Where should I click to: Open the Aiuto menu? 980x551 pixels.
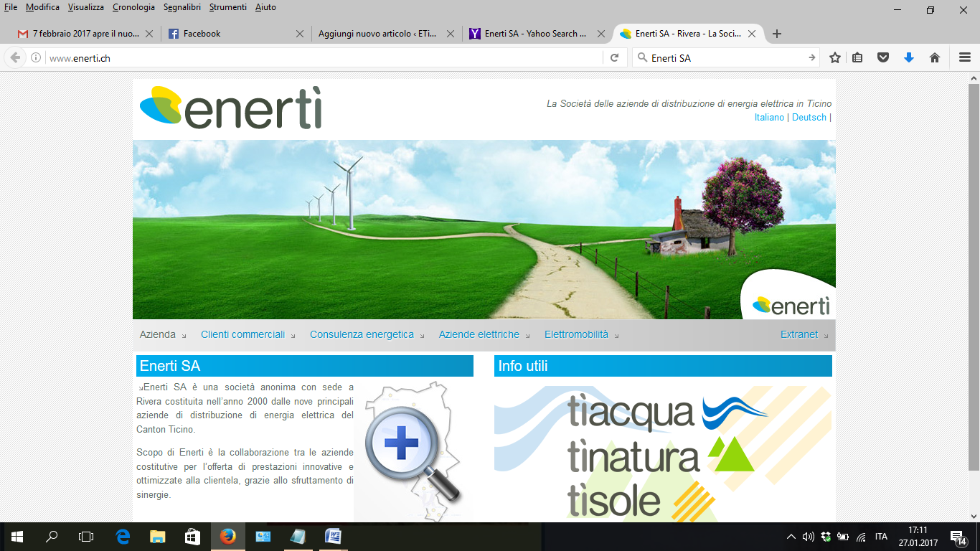click(265, 7)
